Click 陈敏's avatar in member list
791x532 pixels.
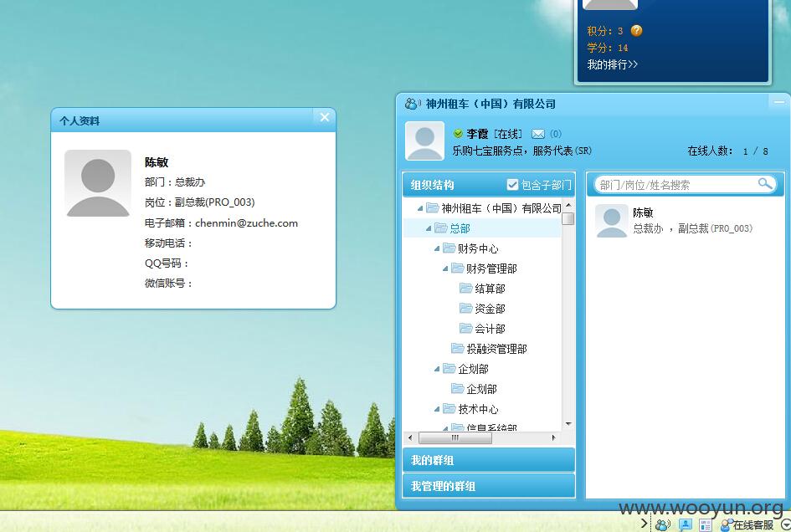(611, 221)
